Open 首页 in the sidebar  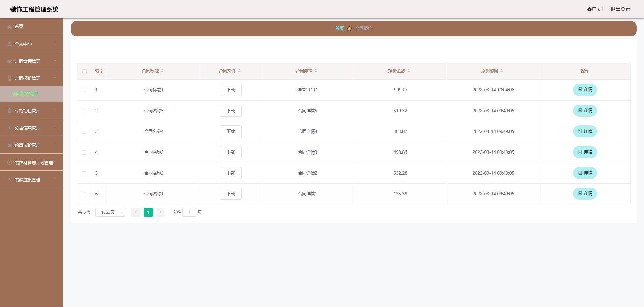pyautogui.click(x=31, y=26)
